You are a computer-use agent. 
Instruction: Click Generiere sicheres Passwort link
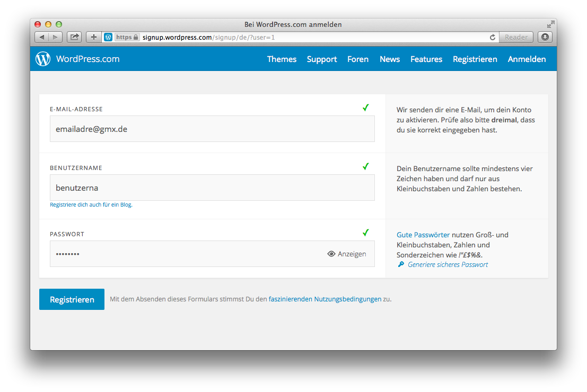(x=448, y=264)
